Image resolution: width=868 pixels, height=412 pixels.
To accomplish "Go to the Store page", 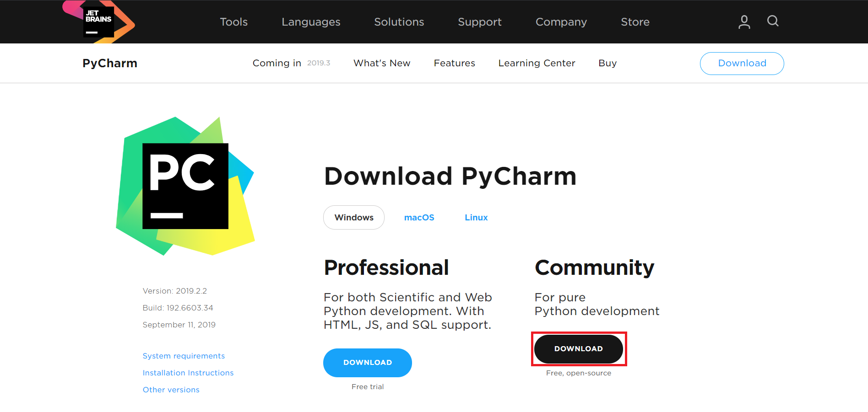I will coord(635,22).
